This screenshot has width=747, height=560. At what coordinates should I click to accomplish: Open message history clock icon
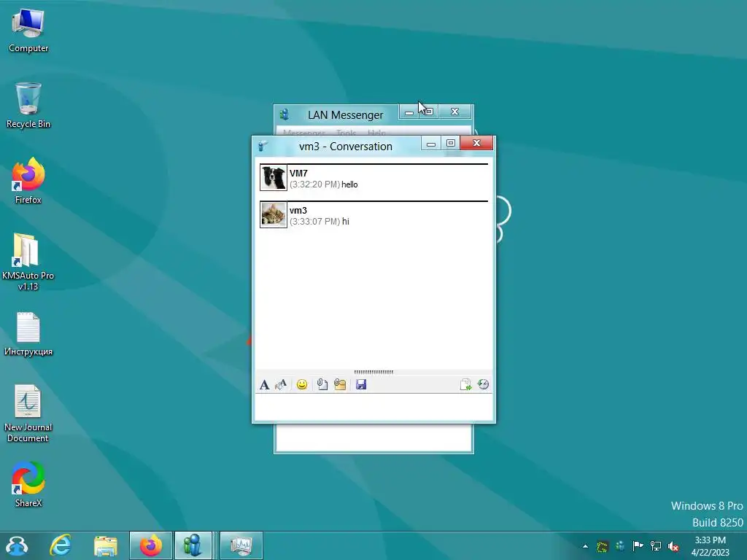tap(483, 384)
